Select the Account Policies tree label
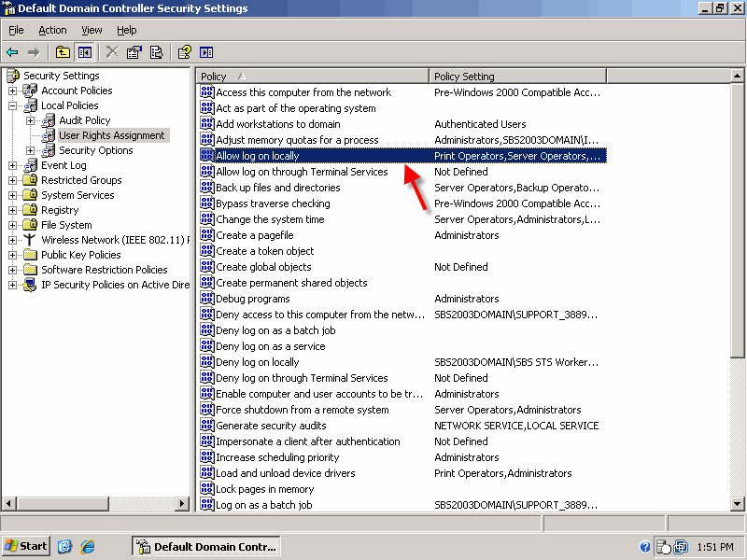 pos(77,91)
